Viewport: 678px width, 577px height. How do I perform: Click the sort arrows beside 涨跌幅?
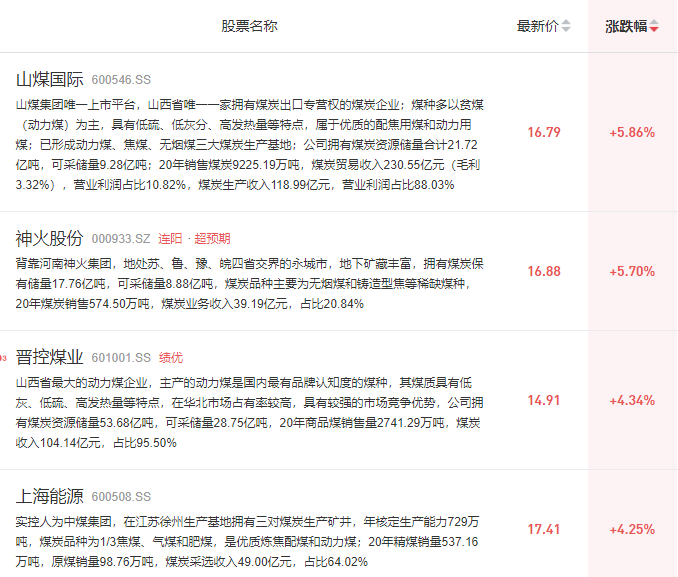[x=654, y=27]
